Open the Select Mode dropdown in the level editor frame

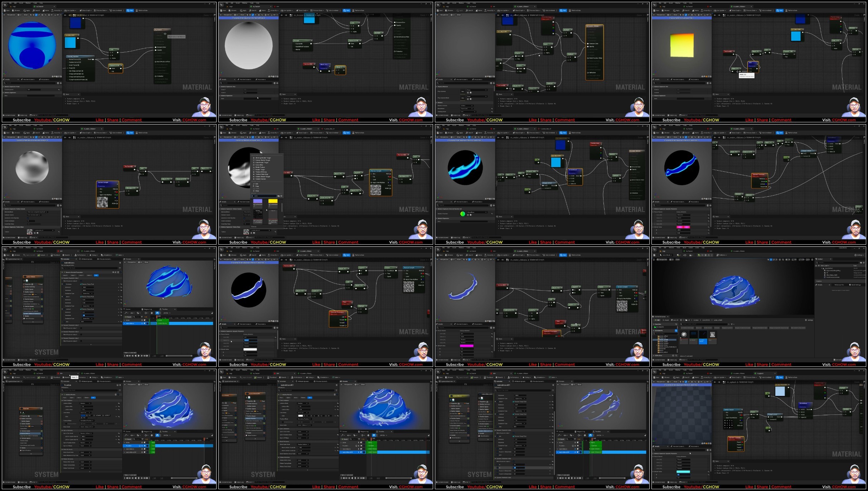[666, 255]
